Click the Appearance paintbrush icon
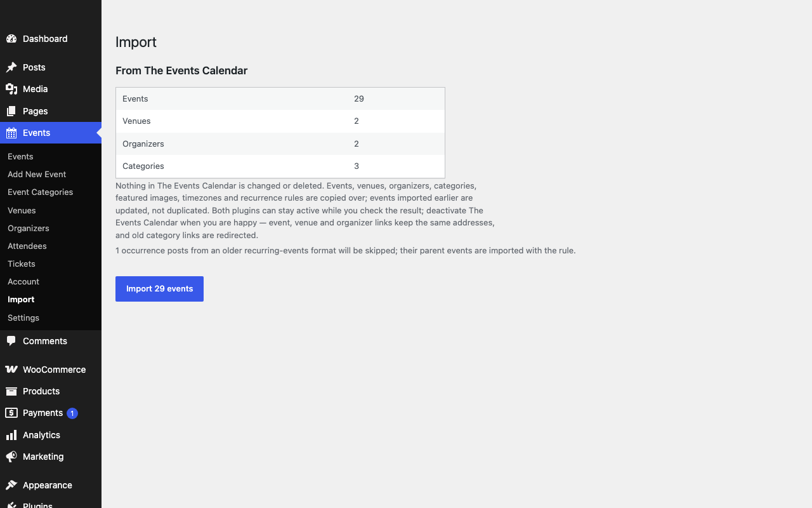Screen dimensions: 812x508 [x=11, y=485]
